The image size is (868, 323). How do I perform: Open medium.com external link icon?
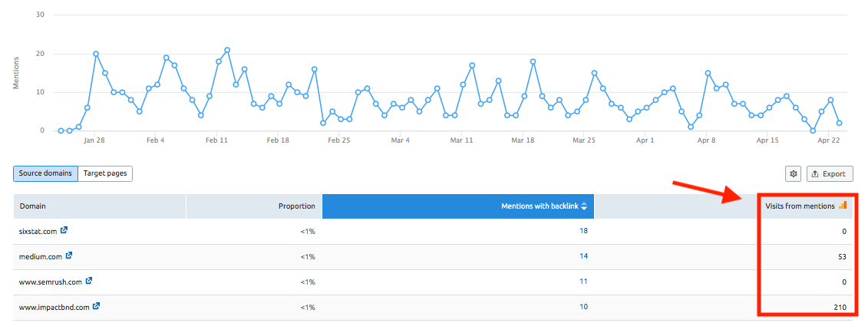point(69,255)
